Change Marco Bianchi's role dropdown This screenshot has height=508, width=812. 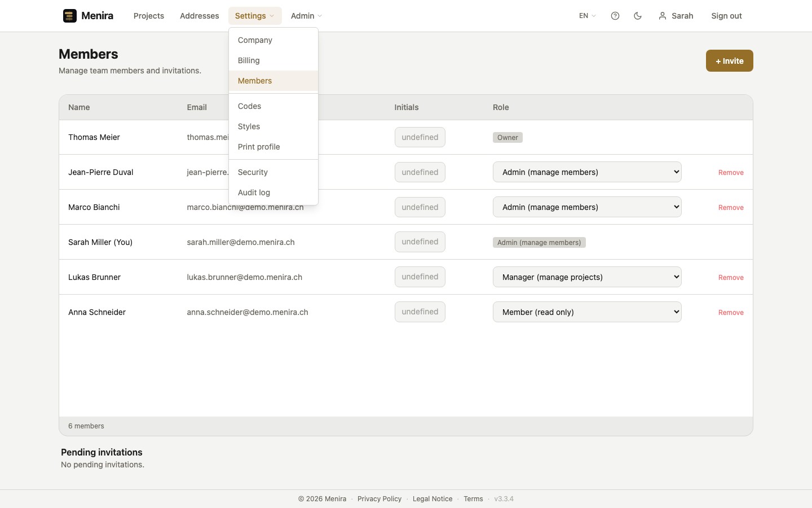click(587, 207)
